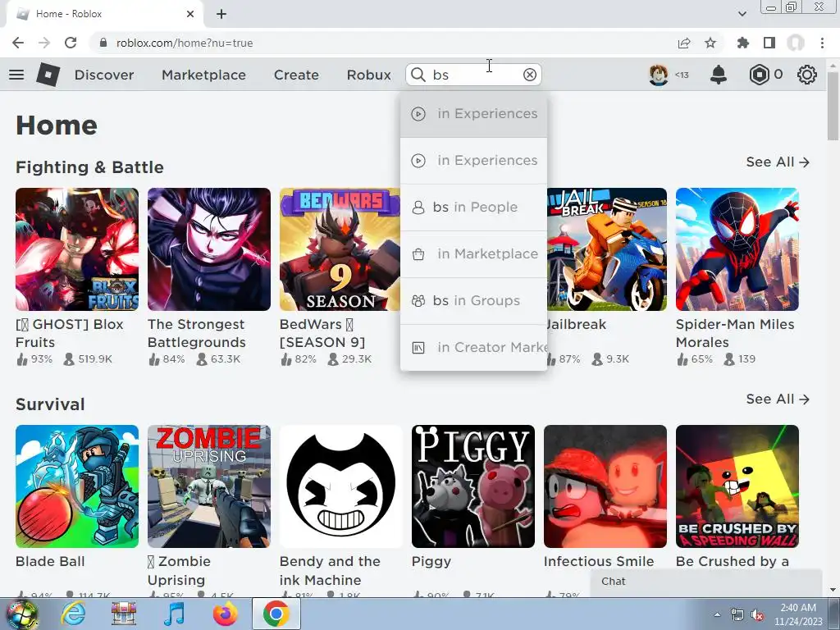
Task: Launch Internet Explorer from taskbar
Action: pyautogui.click(x=73, y=614)
